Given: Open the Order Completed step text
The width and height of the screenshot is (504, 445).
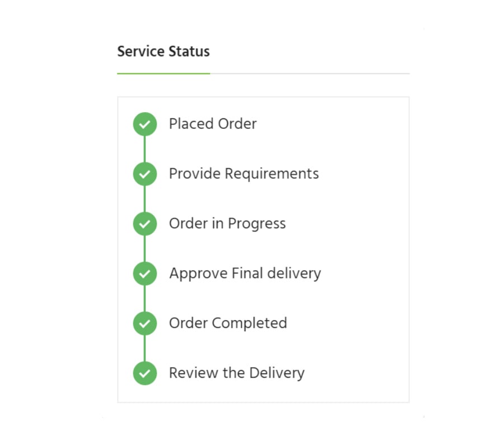Looking at the screenshot, I should coord(228,323).
